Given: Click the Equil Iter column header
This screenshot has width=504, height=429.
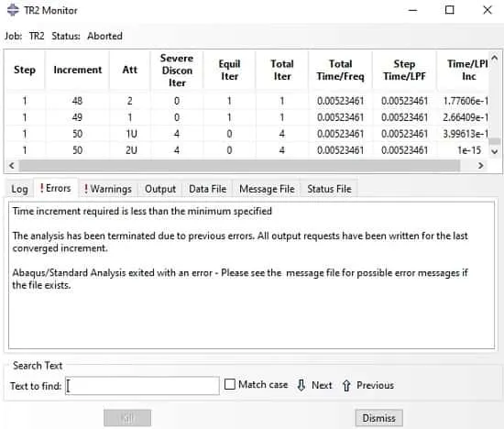Looking at the screenshot, I should pos(229,70).
